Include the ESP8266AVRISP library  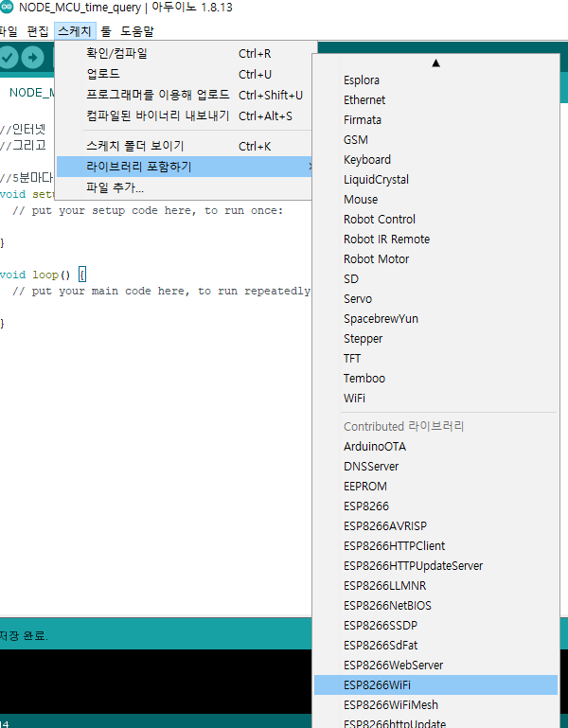(435, 526)
